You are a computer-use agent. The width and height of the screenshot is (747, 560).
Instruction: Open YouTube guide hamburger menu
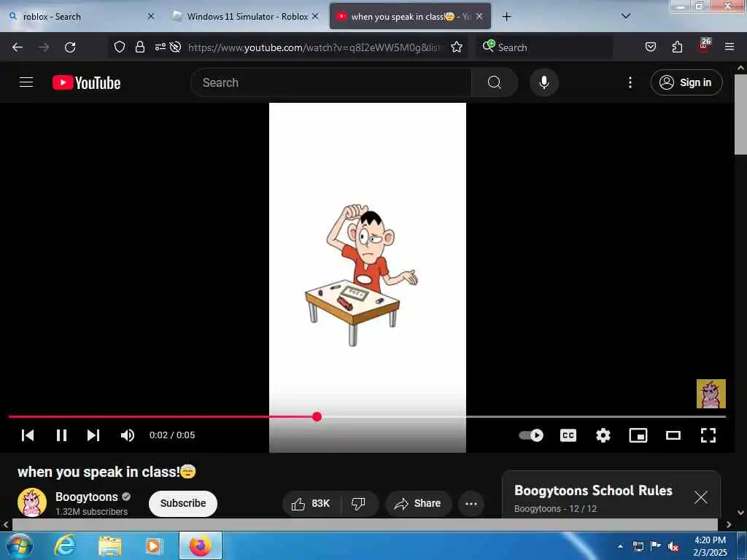click(26, 82)
